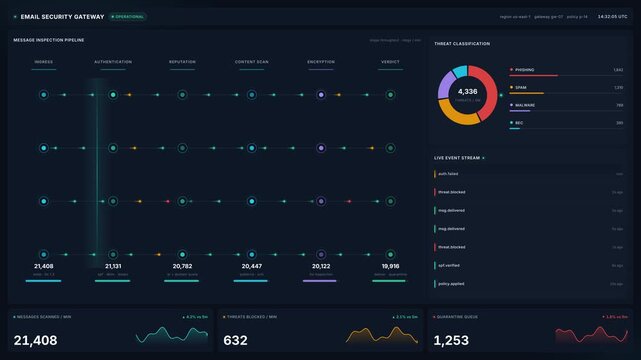641x360 pixels.
Task: Click the purple Malware donut segment
Action: [445, 84]
